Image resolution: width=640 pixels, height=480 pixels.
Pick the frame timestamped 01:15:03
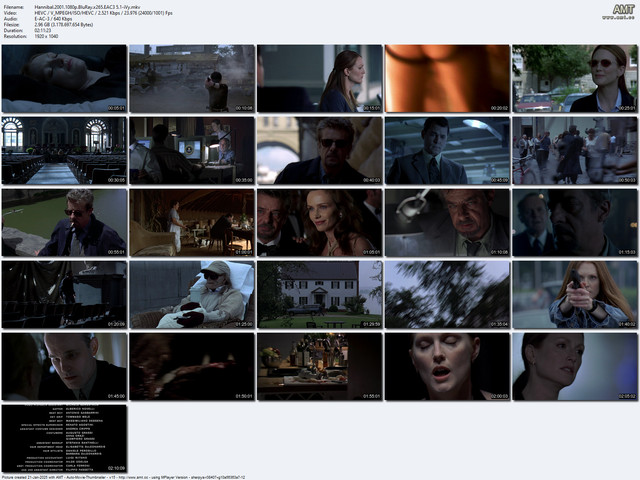575,222
